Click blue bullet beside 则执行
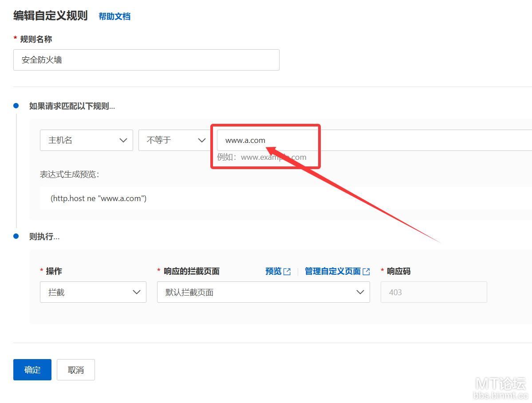Image resolution: width=532 pixels, height=403 pixels. 16,236
